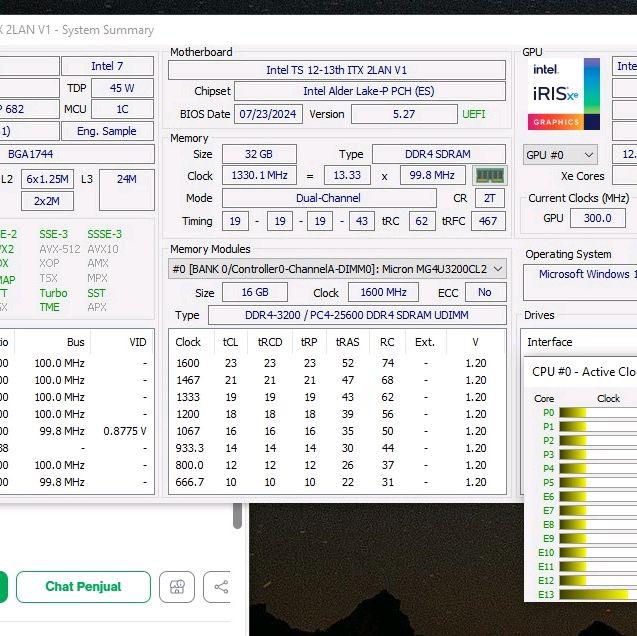Click the memory module RAM icon
Image resolution: width=637 pixels, height=636 pixels.
tap(489, 176)
